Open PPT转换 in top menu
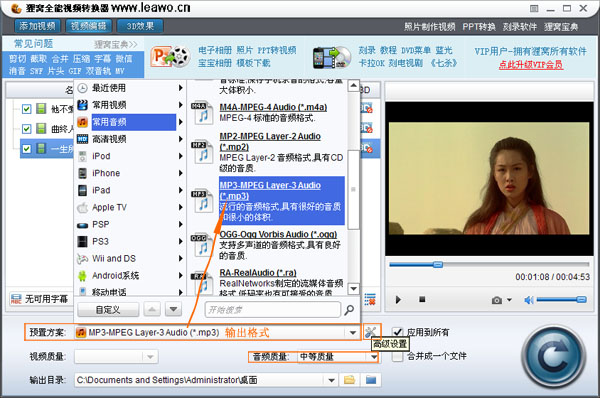 pos(478,27)
